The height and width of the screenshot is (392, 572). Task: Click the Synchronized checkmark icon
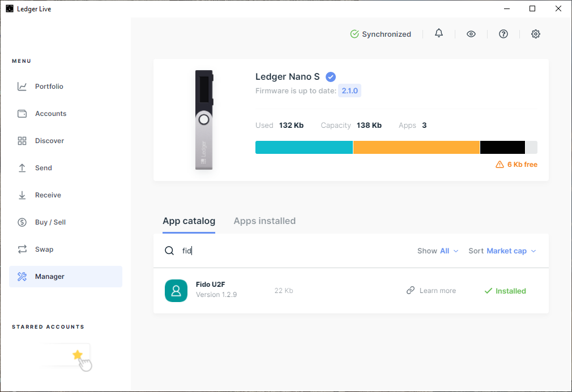tap(354, 34)
